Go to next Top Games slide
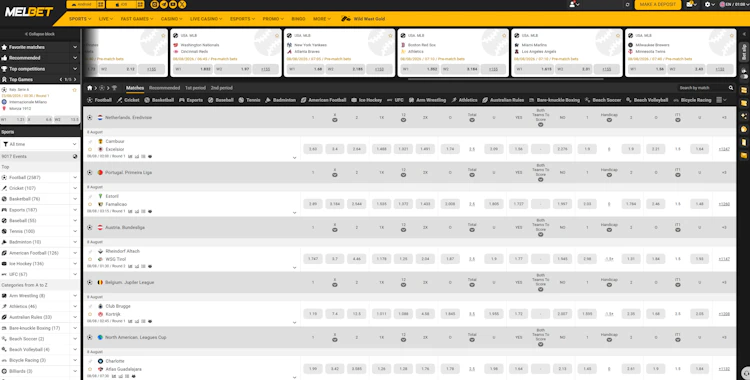This screenshot has height=380, width=750. (x=75, y=79)
